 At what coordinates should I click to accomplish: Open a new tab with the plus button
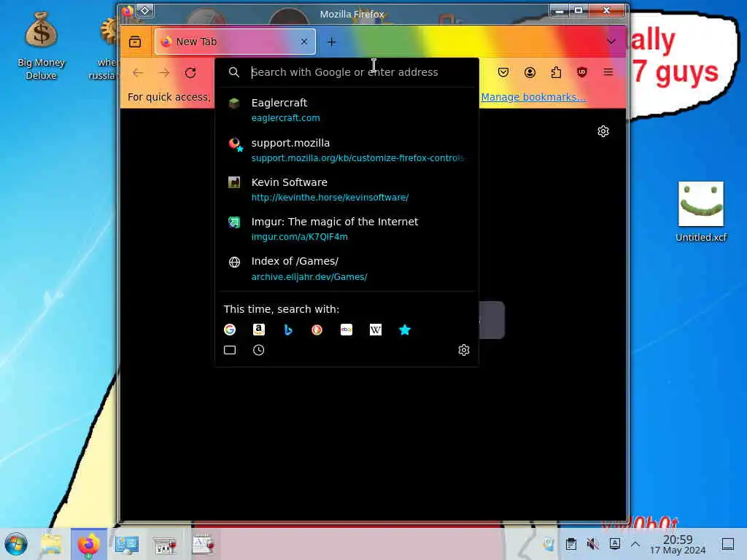point(332,42)
